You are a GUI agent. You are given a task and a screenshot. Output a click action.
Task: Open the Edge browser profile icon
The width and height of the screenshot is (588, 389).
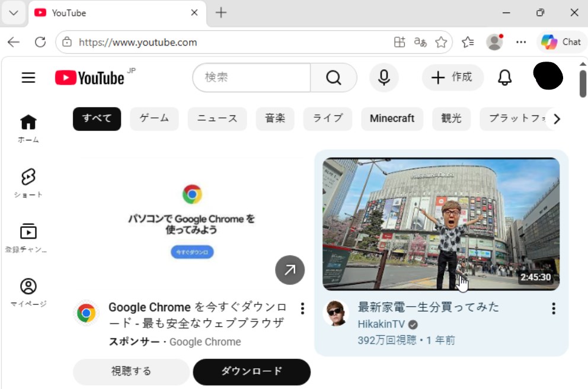494,42
